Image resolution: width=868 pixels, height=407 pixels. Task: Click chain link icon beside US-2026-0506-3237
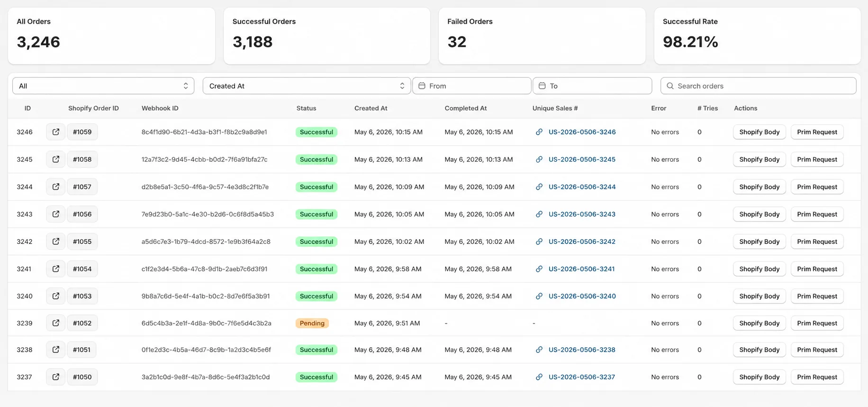pos(539,377)
